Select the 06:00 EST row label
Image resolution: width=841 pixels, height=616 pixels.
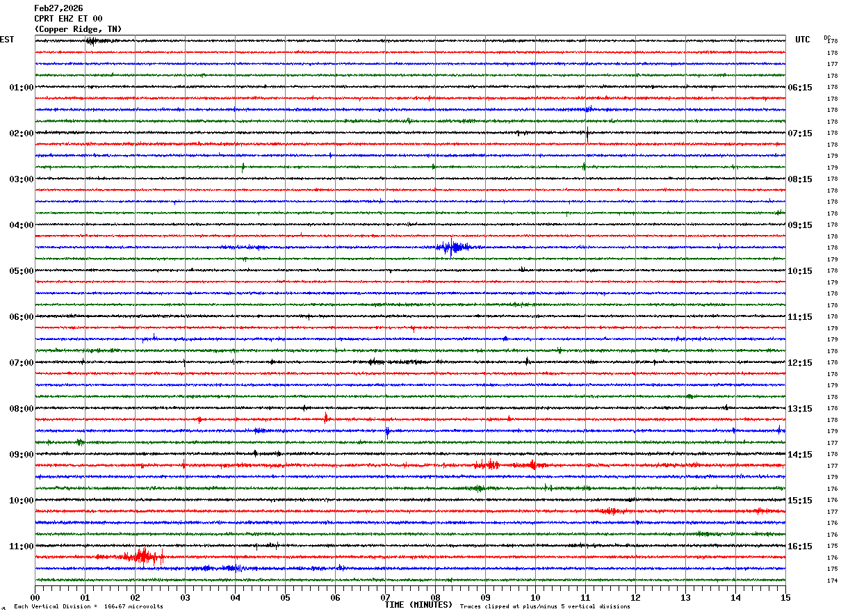[22, 317]
